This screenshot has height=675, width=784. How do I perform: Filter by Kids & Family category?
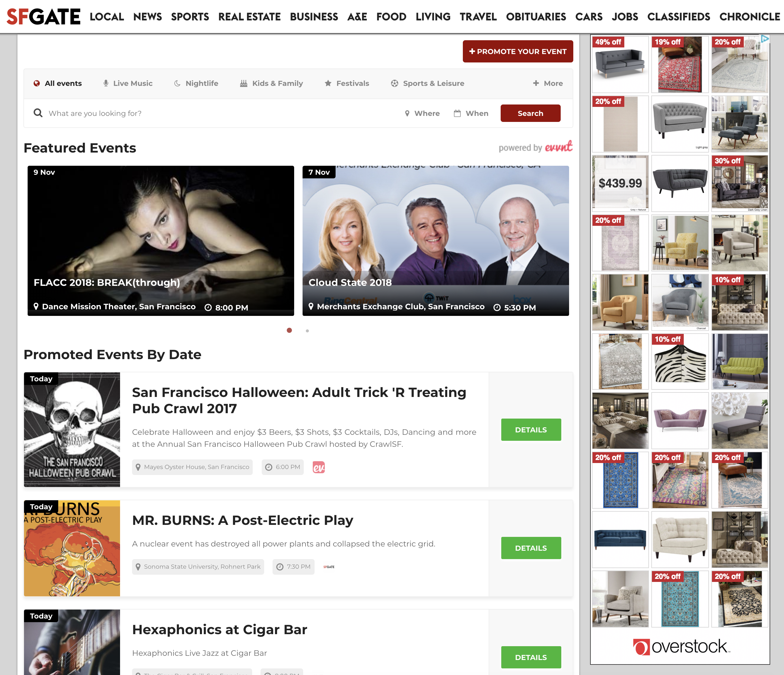coord(272,83)
